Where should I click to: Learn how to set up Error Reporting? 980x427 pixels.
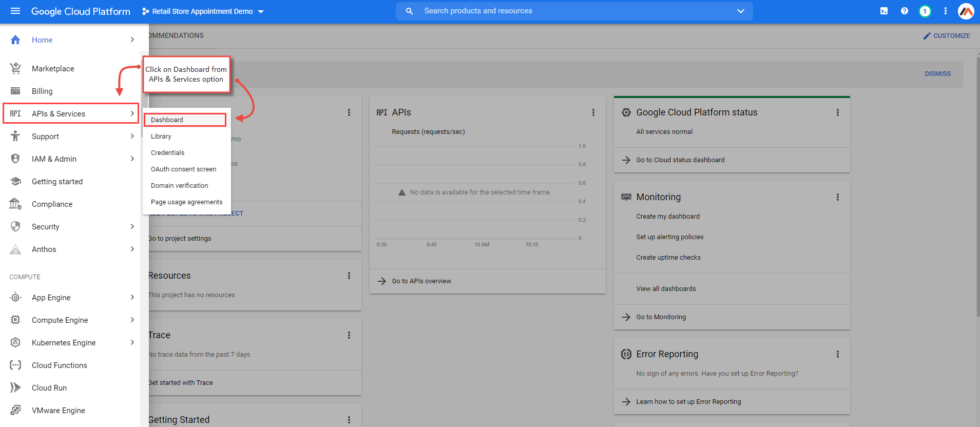(x=688, y=402)
